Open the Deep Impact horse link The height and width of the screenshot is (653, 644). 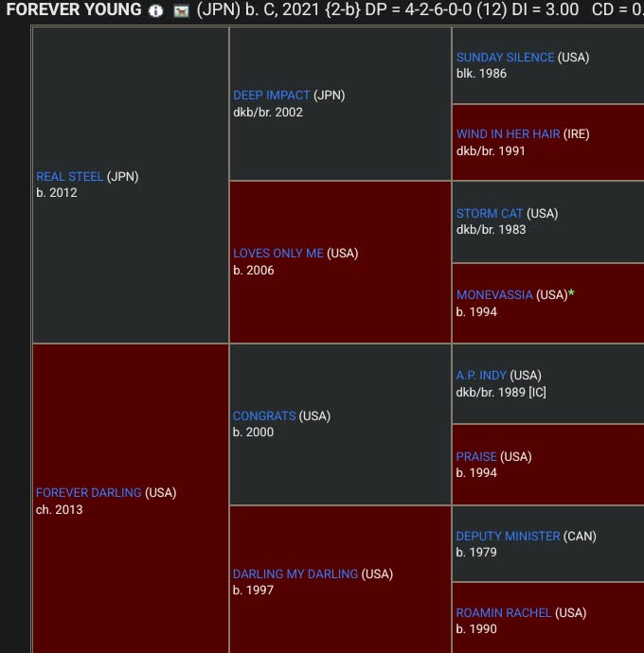(x=272, y=96)
